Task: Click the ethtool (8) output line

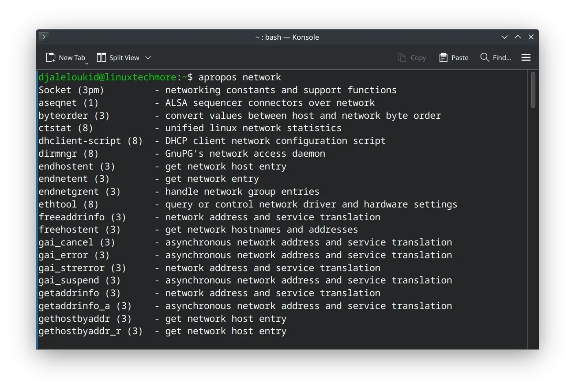Action: (68, 204)
